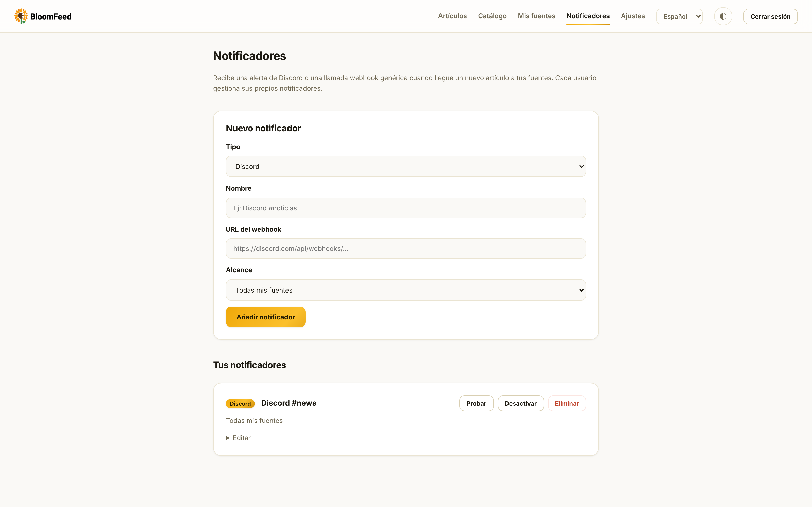812x507 pixels.
Task: Open the Tipo dropdown showing Discord
Action: tap(406, 166)
